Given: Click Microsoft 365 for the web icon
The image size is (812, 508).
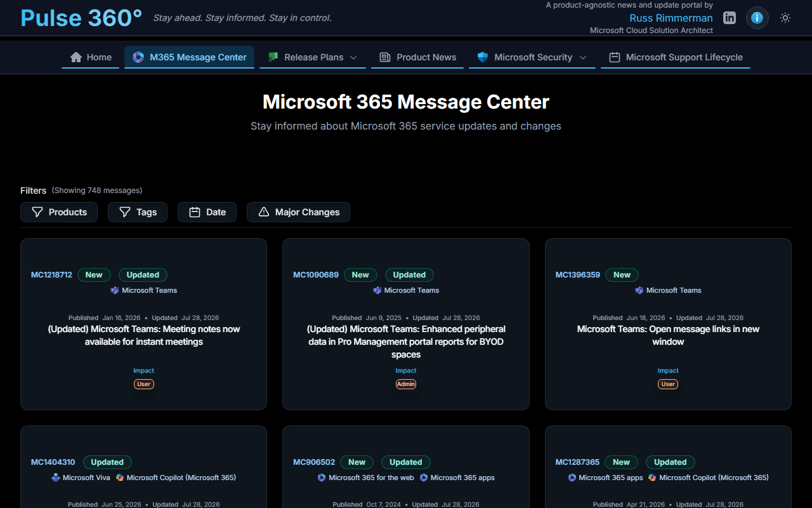Looking at the screenshot, I should click(x=322, y=478).
